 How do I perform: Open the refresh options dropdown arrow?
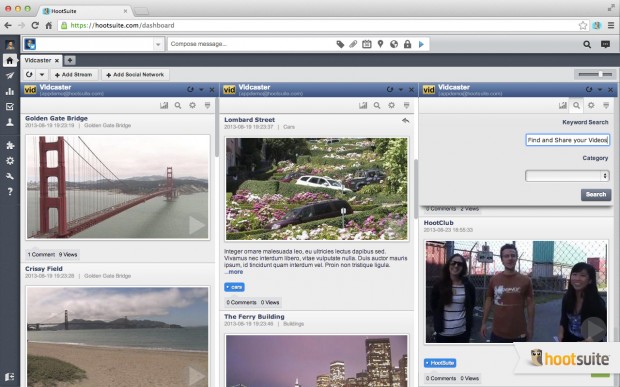click(42, 74)
